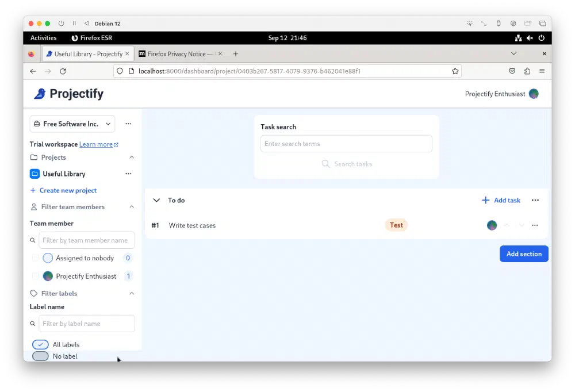575x392 pixels.
Task: Close the Useful Library - Projectify tab
Action: pos(127,53)
